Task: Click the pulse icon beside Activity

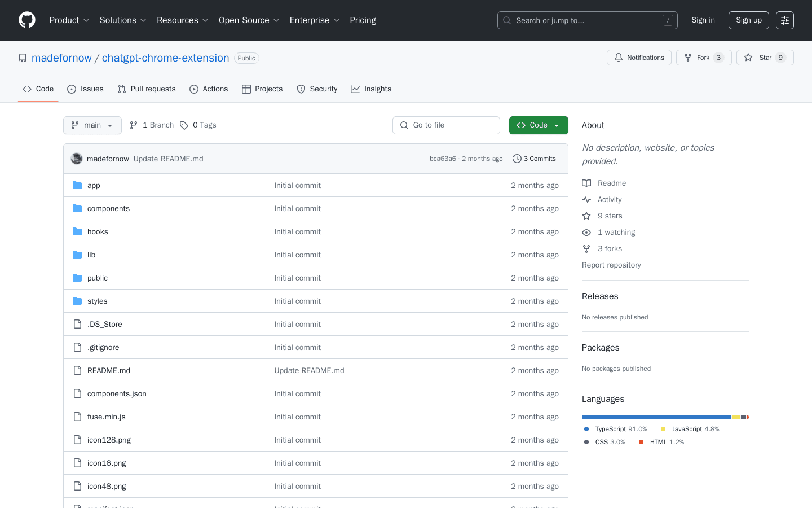Action: click(x=586, y=199)
